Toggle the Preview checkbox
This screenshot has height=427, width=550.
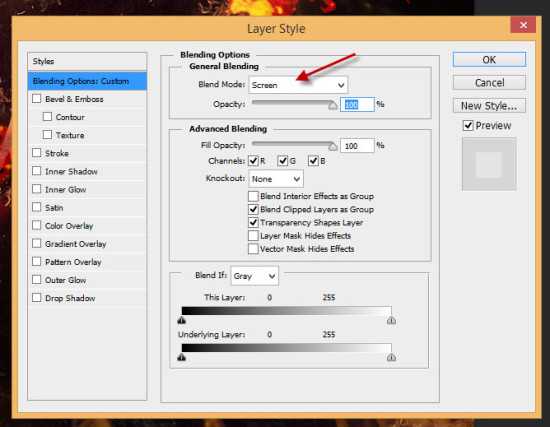[468, 125]
